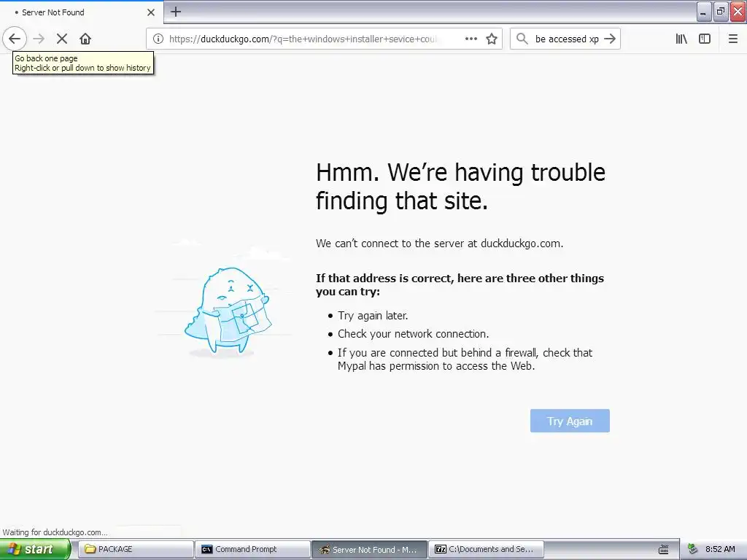Select the Server Not Found tab
The width and height of the screenshot is (747, 560).
point(82,12)
